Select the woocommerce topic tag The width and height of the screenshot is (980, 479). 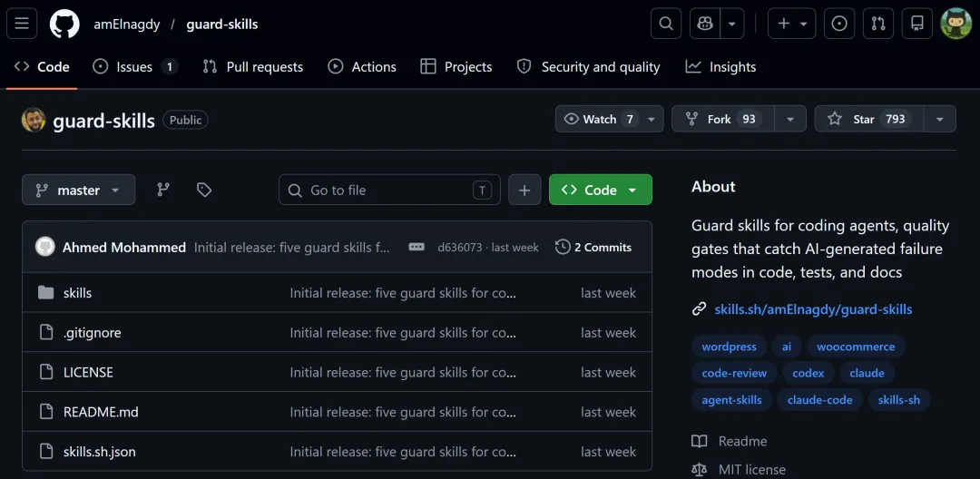tap(857, 347)
